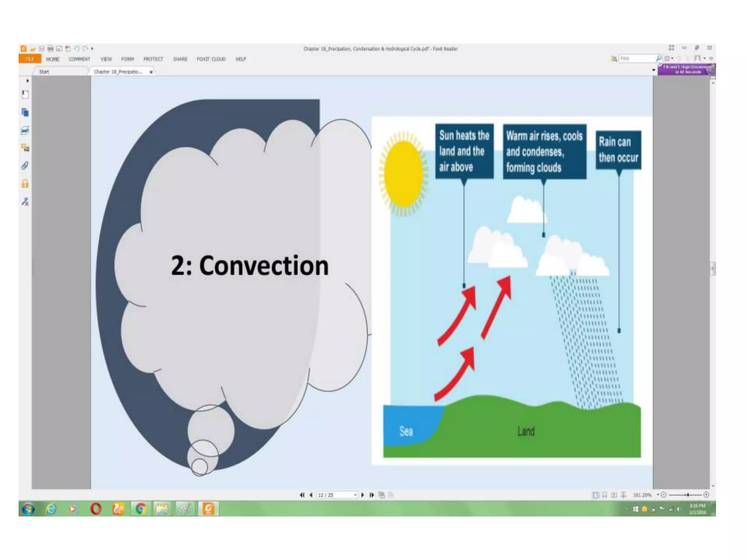Click the Find search field

(x=636, y=58)
